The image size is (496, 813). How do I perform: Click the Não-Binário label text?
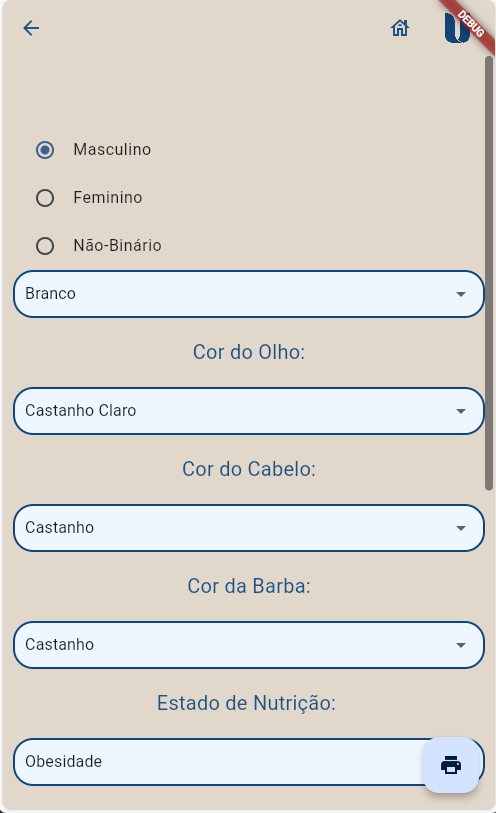[x=118, y=245]
